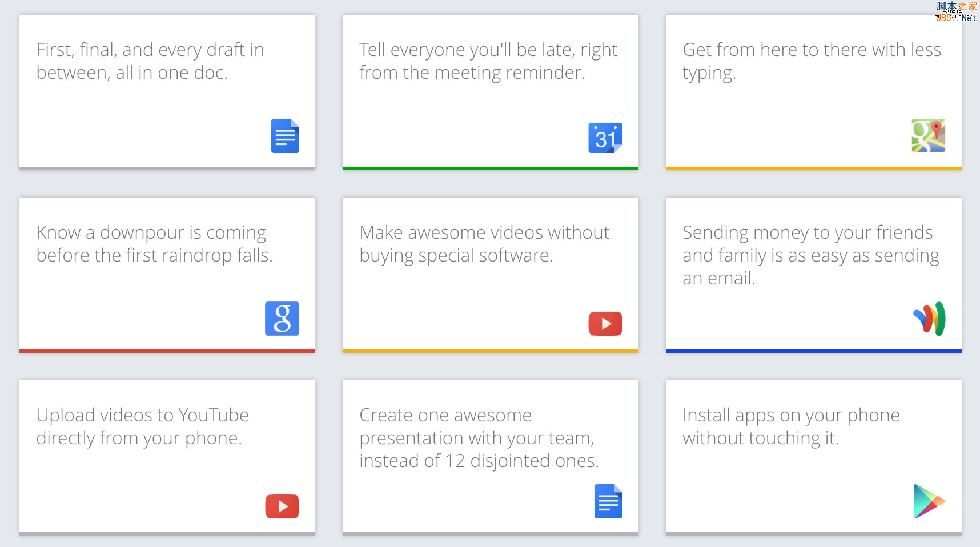Click the Google Docs icon on the drafts card
This screenshot has width=980, height=547.
pos(284,136)
